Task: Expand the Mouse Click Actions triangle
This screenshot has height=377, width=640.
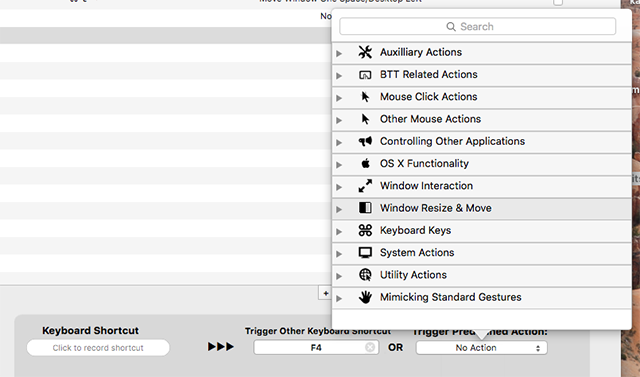Action: point(339,98)
